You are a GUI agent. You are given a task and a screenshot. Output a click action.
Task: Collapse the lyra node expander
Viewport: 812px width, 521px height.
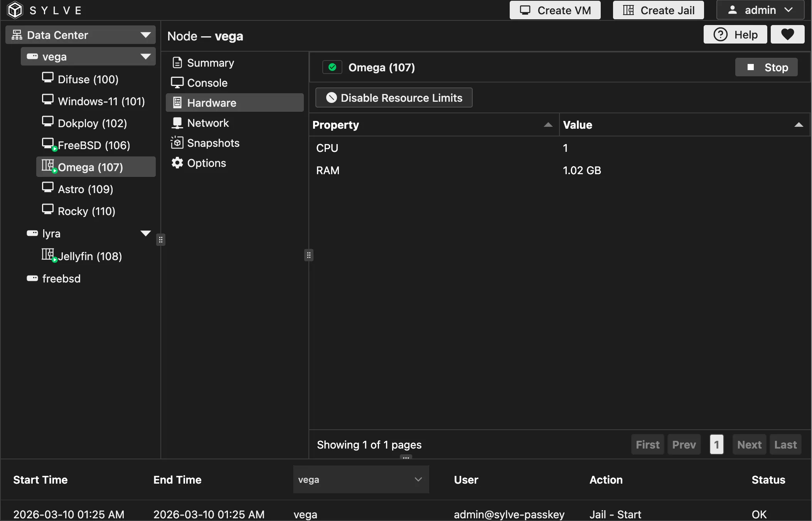[145, 234]
